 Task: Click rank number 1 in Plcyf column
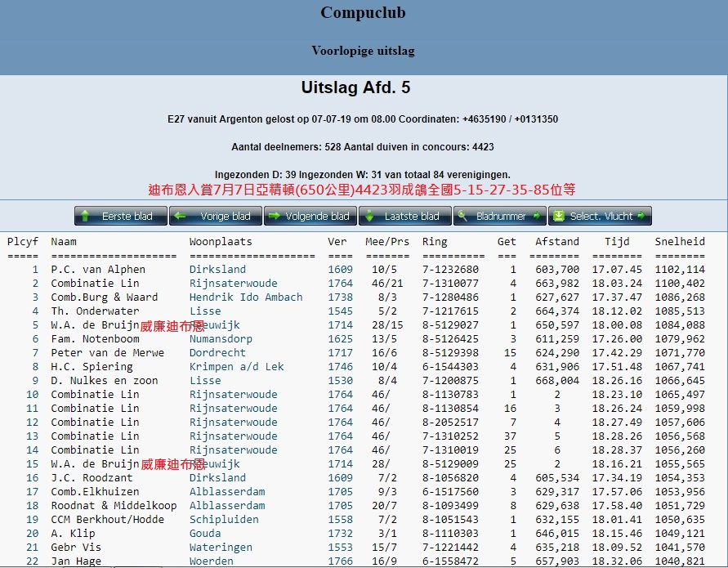coord(35,270)
